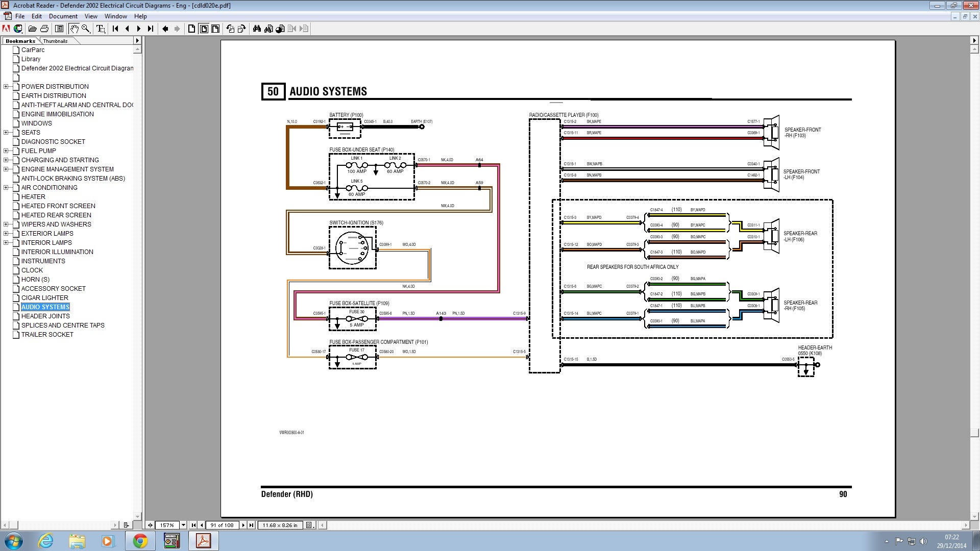Expand the AIR CONDITIONING bookmark
The height and width of the screenshot is (551, 980).
tap(6, 188)
